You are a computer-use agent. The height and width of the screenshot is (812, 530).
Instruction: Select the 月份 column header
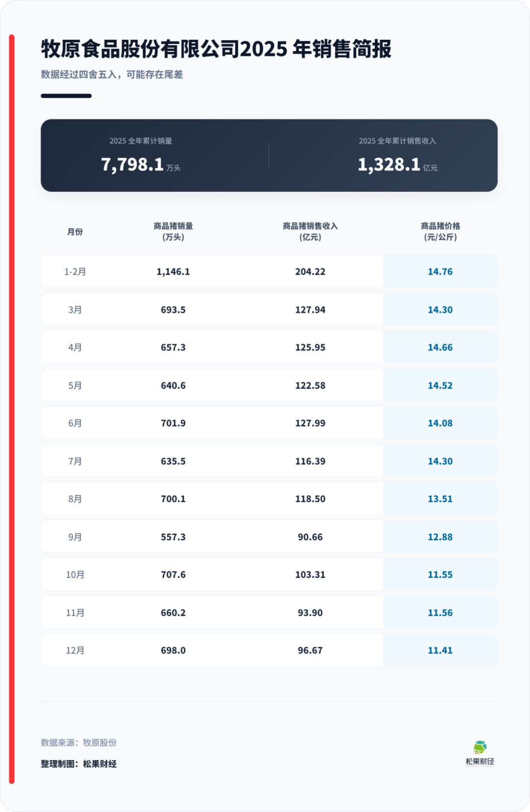click(75, 232)
